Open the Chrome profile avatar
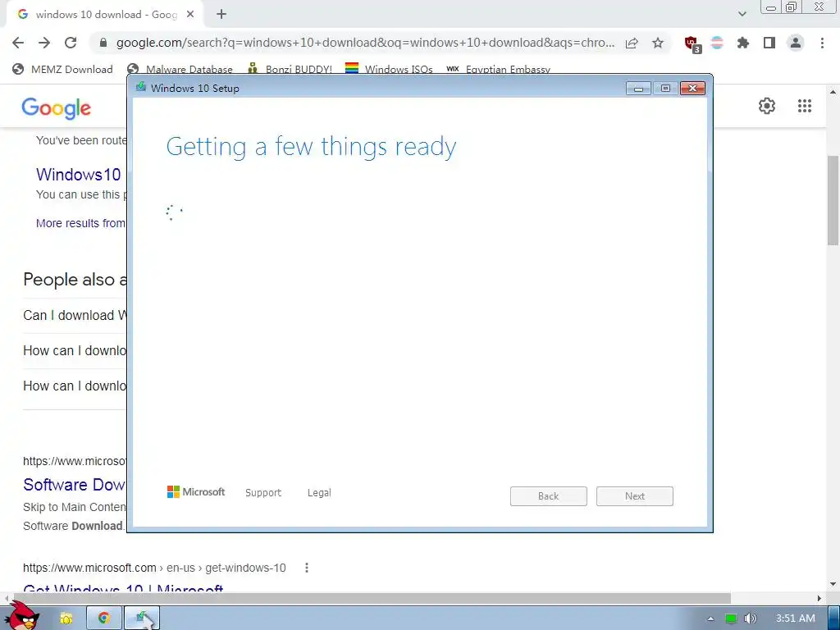Image resolution: width=840 pixels, height=630 pixels. [x=796, y=43]
